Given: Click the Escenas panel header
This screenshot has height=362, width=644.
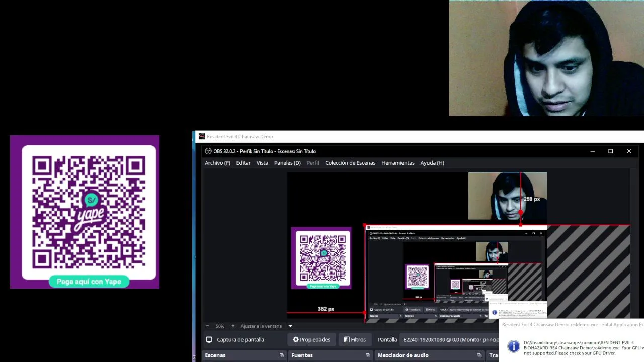Looking at the screenshot, I should click(x=245, y=355).
